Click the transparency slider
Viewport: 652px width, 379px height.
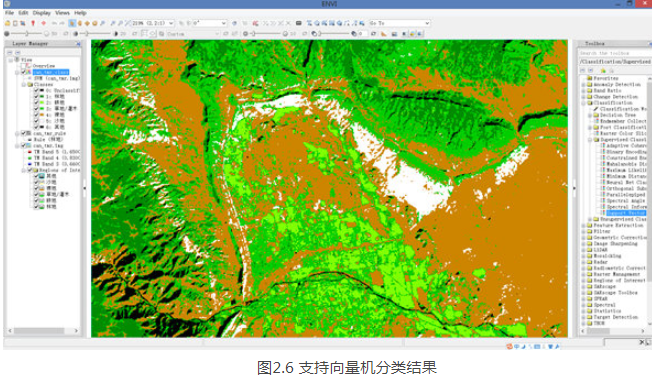click(333, 34)
